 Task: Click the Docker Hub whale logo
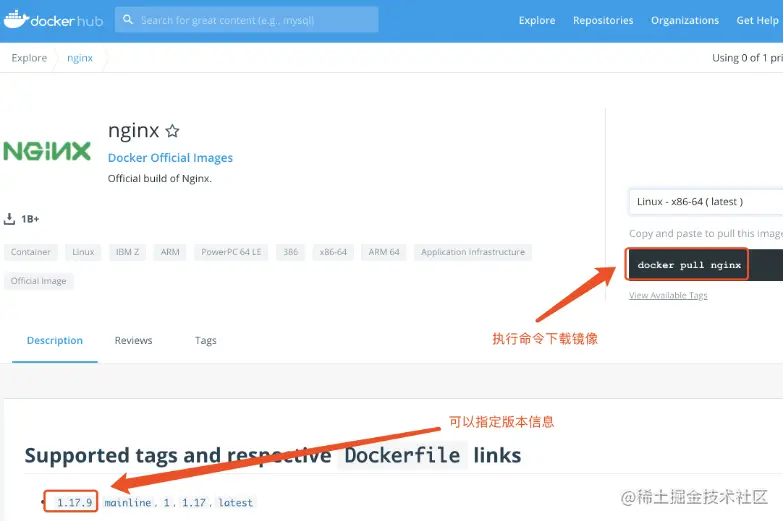point(16,19)
